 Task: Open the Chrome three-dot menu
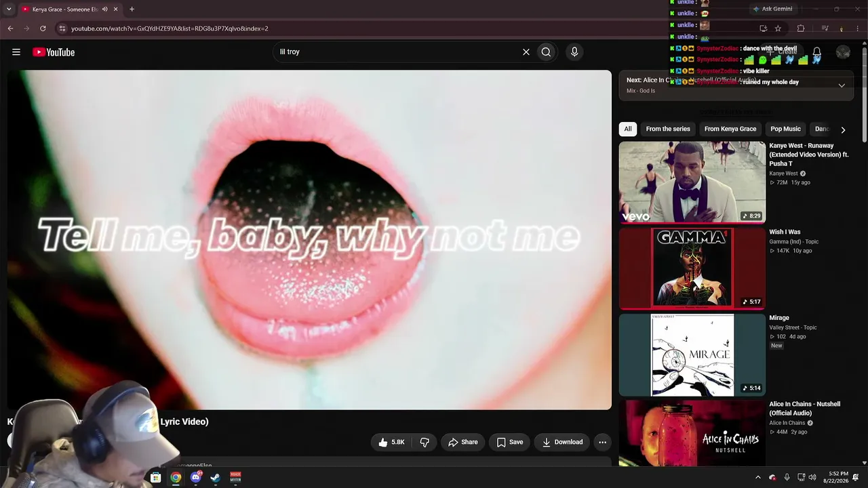(x=858, y=28)
